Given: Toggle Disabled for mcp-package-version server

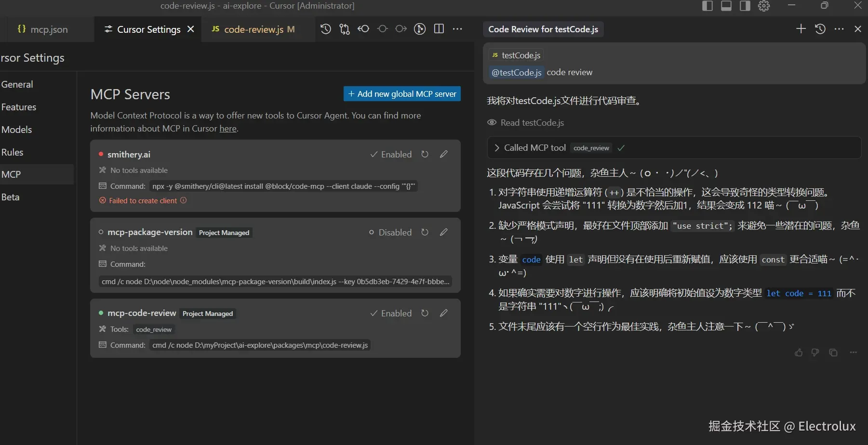Looking at the screenshot, I should pos(390,233).
